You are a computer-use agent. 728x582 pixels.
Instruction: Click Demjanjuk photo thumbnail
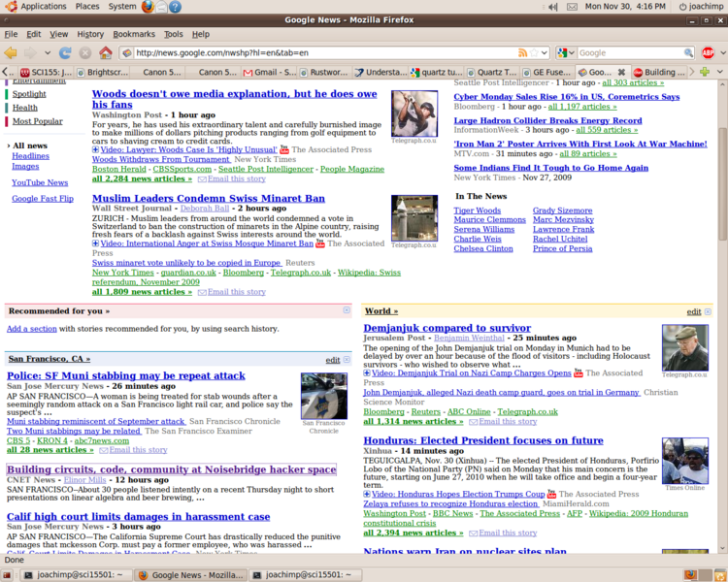[685, 347]
